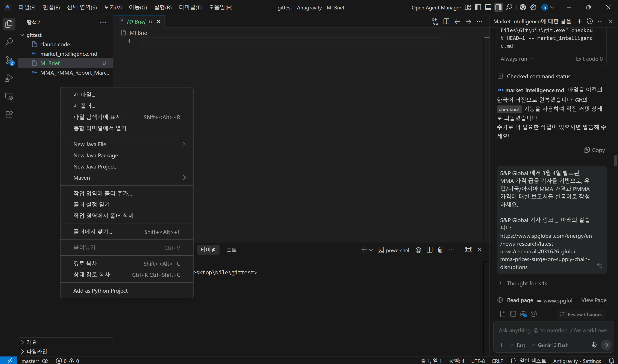The image size is (618, 364).
Task: Click the @ mention icon in terminal toolbar
Action: point(418,250)
